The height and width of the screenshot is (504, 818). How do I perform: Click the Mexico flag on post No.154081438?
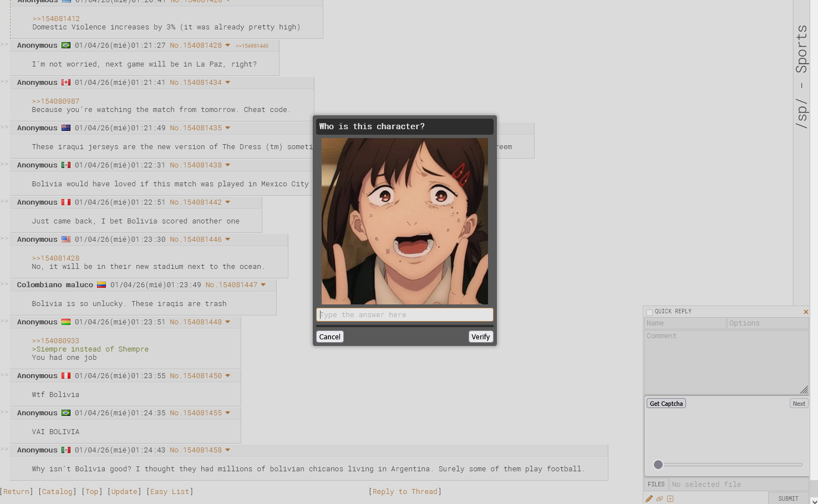(x=66, y=165)
